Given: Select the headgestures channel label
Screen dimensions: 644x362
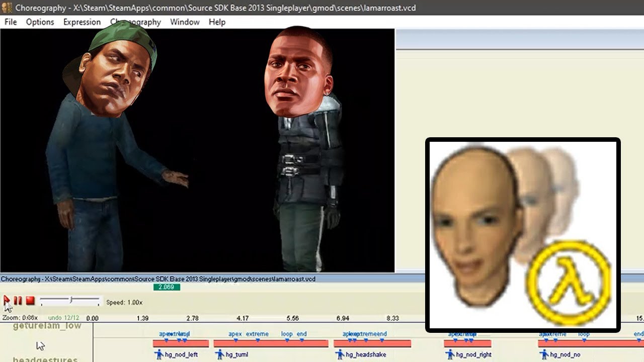Looking at the screenshot, I should pos(45,359).
